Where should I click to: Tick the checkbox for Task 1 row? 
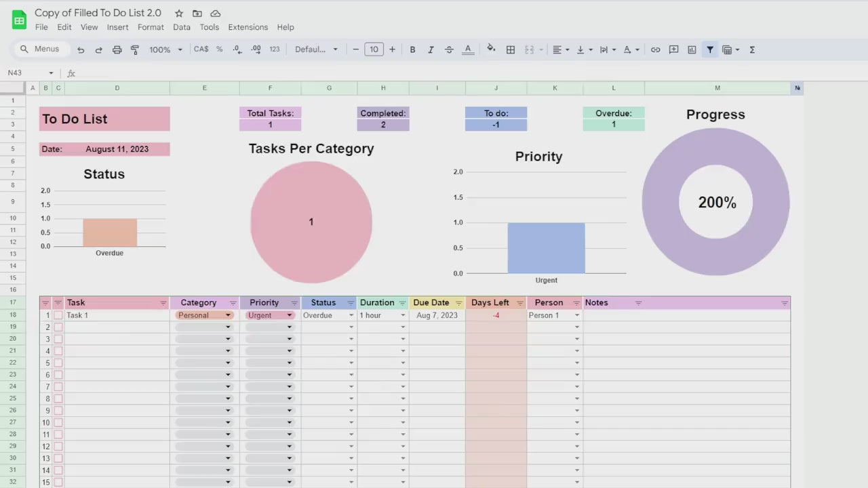click(x=58, y=315)
